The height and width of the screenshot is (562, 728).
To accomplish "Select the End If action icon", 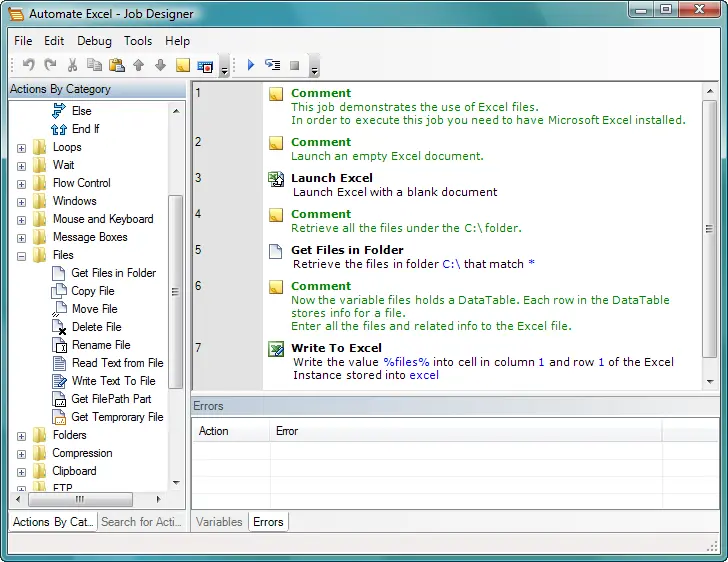I will tap(59, 129).
